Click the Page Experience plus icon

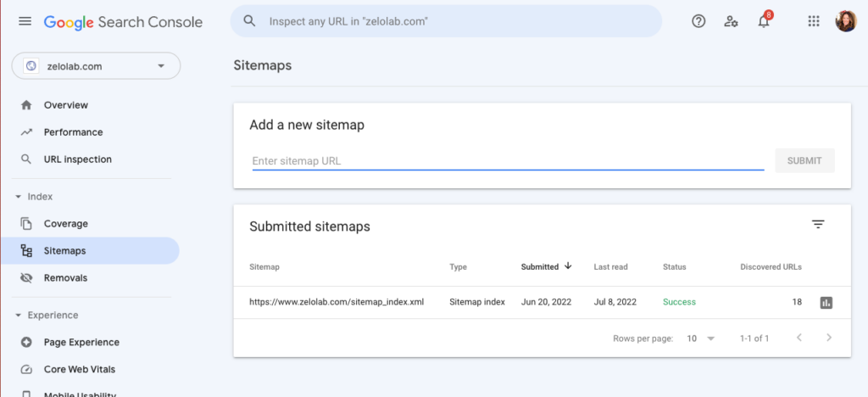click(26, 342)
